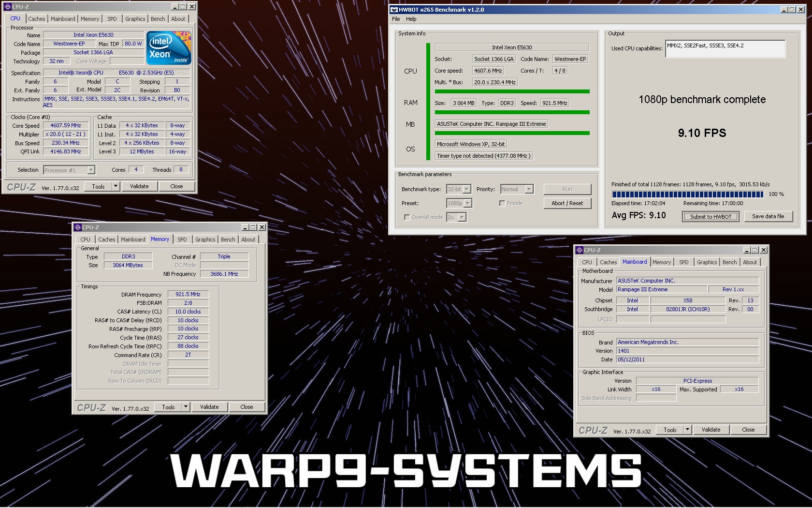Expand Tools arrow in the Memory window
The height and width of the screenshot is (508, 812).
(x=186, y=407)
